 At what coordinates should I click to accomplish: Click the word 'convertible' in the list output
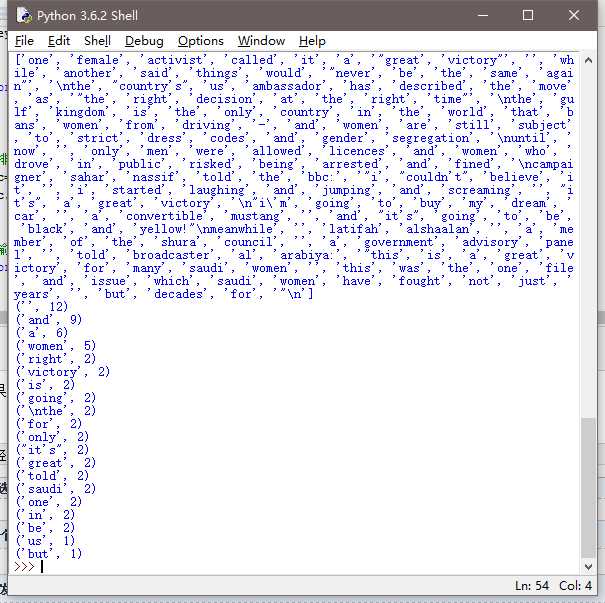tap(164, 216)
